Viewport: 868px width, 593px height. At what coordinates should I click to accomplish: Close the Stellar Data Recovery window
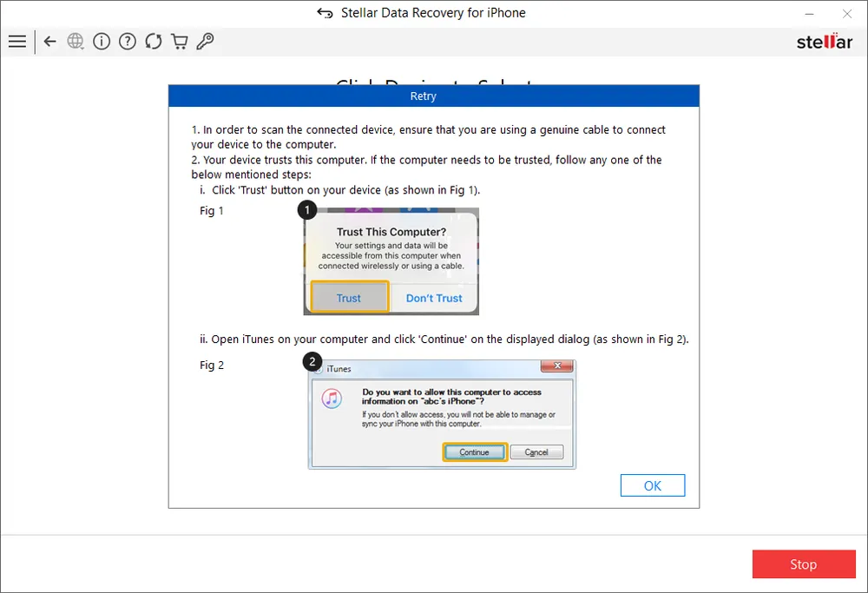pos(847,14)
